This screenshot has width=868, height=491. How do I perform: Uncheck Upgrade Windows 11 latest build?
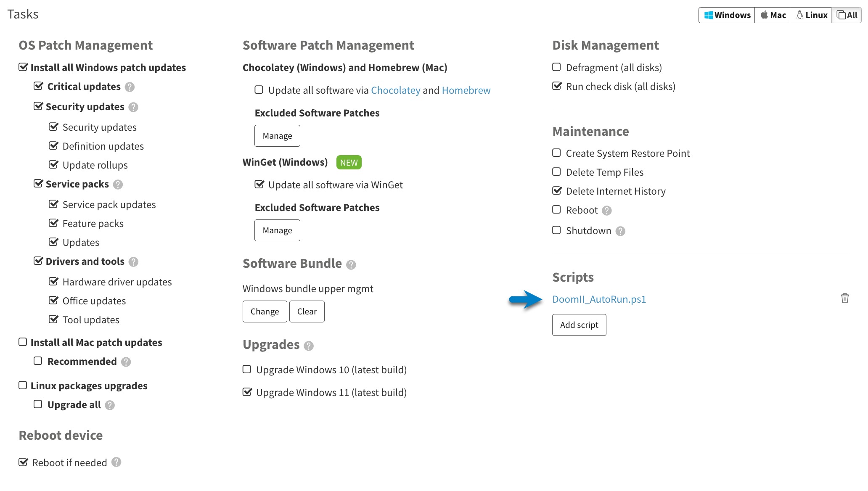point(247,392)
